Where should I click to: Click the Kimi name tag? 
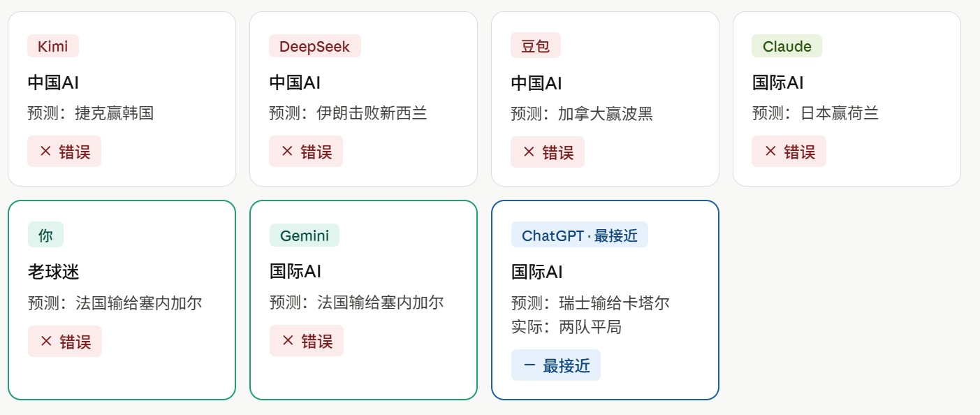pyautogui.click(x=53, y=46)
